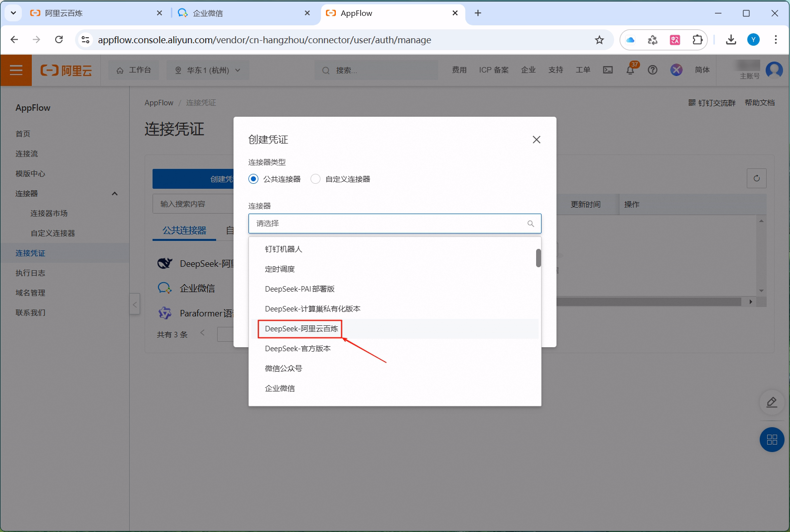This screenshot has height=532, width=790.
Task: Open the 钉钉交流群 link
Action: point(711,103)
